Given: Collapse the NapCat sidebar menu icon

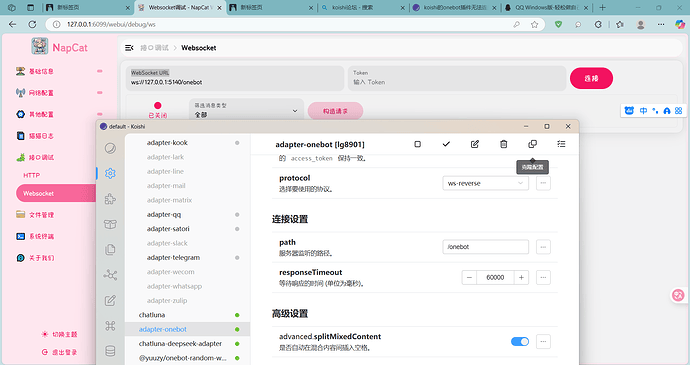Looking at the screenshot, I should click(129, 48).
